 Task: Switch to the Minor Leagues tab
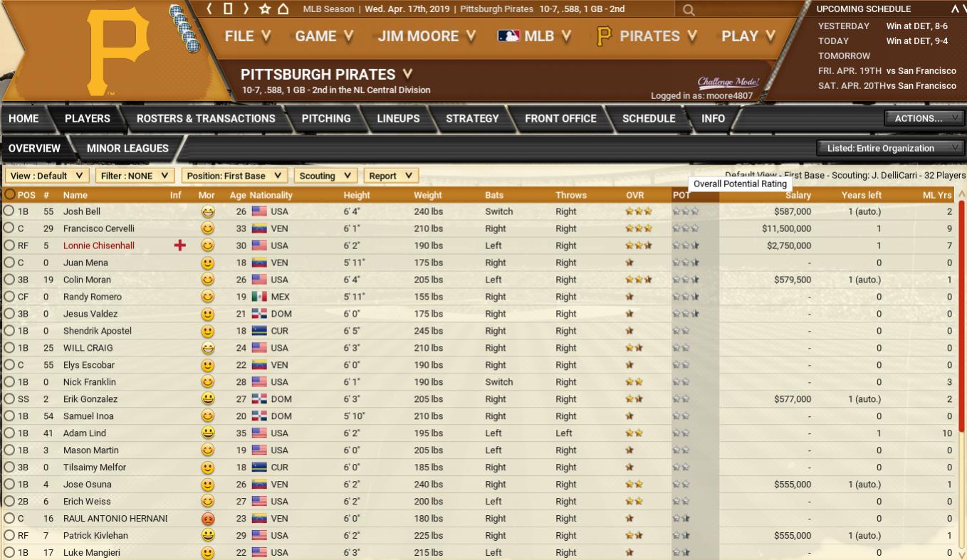[x=127, y=149]
